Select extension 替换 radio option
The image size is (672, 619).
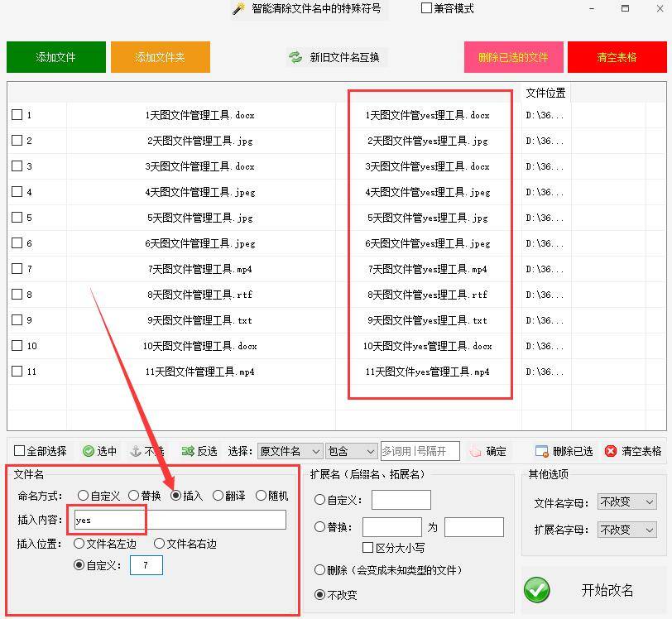tap(319, 526)
